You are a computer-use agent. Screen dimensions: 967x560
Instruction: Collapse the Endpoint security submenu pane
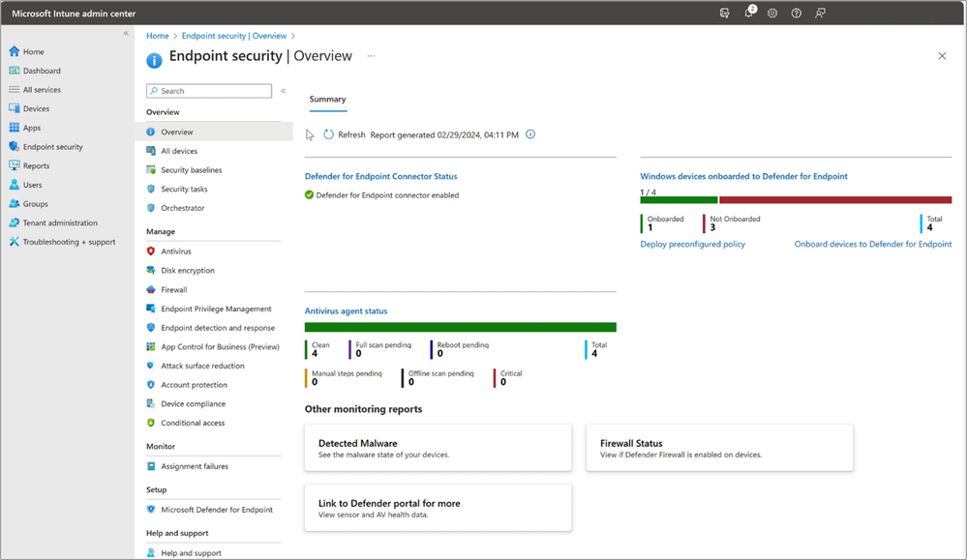283,91
